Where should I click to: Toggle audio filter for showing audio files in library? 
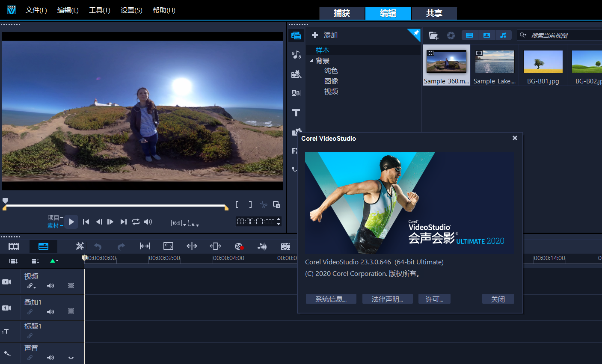pos(503,36)
